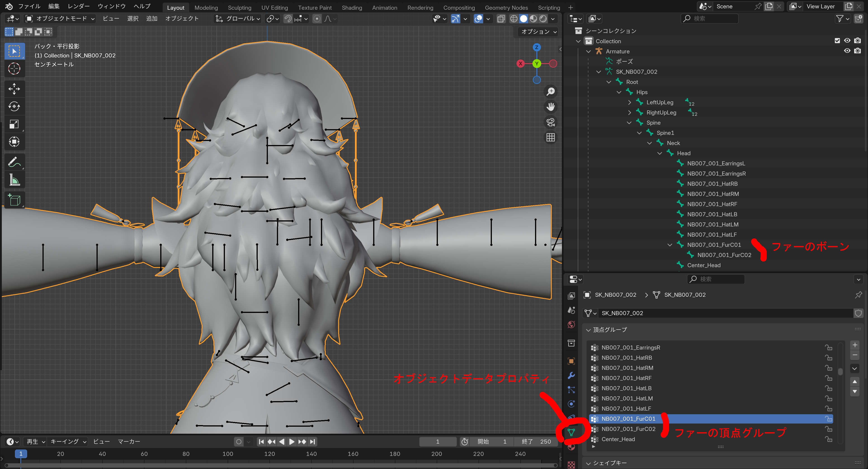868x469 pixels.
Task: Toggle camera view in viewport
Action: click(551, 122)
